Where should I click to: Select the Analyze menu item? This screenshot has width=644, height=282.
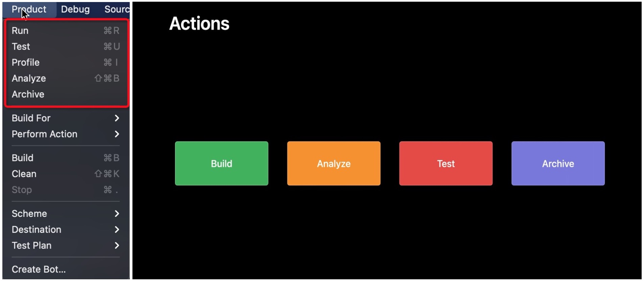point(66,78)
